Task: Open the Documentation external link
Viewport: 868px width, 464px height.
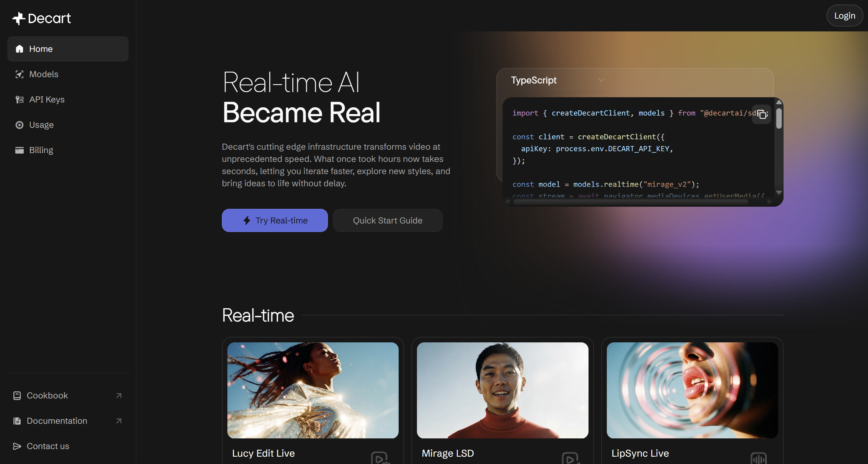Action: [68, 421]
